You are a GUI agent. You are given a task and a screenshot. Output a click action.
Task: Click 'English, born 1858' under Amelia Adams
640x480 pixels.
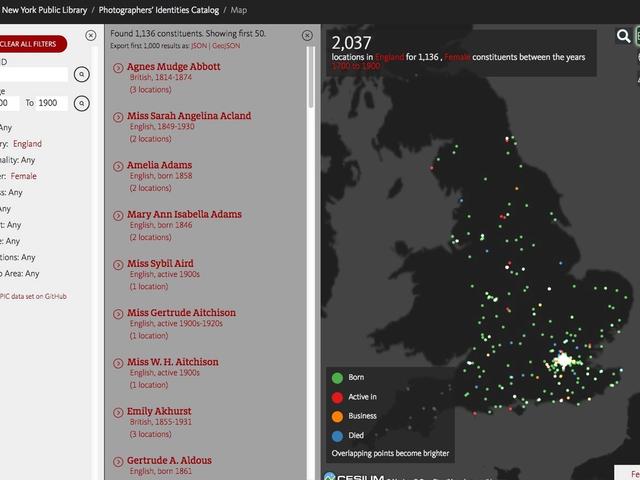161,176
